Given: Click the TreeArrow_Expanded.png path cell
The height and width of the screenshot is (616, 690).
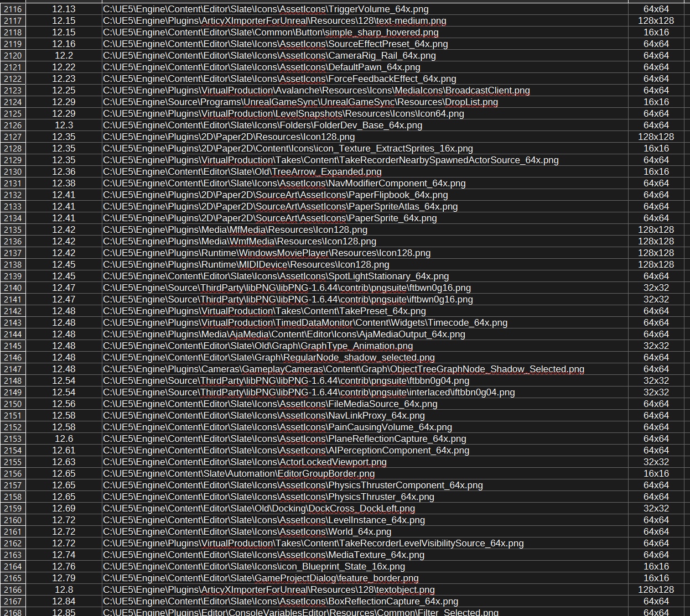Looking at the screenshot, I should (x=242, y=171).
